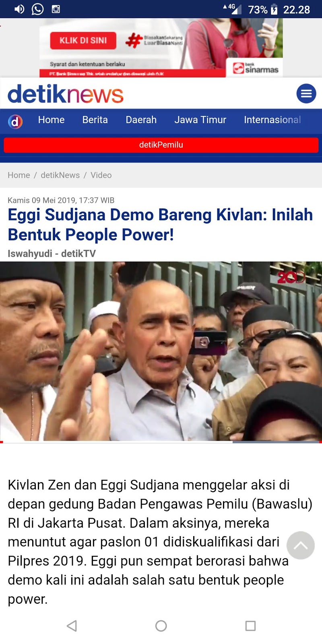The width and height of the screenshot is (322, 644).
Task: Go to the Internasional tab
Action: 272,120
